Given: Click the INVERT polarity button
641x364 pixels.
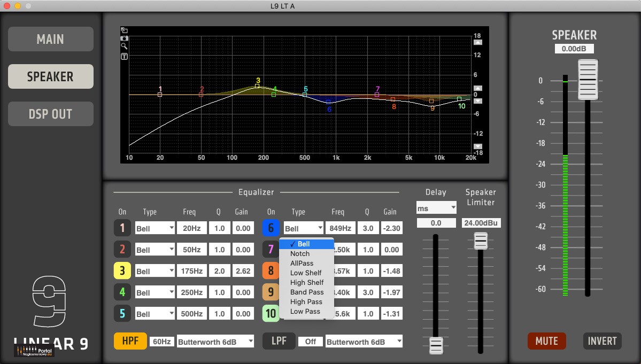Looking at the screenshot, I should [x=602, y=341].
